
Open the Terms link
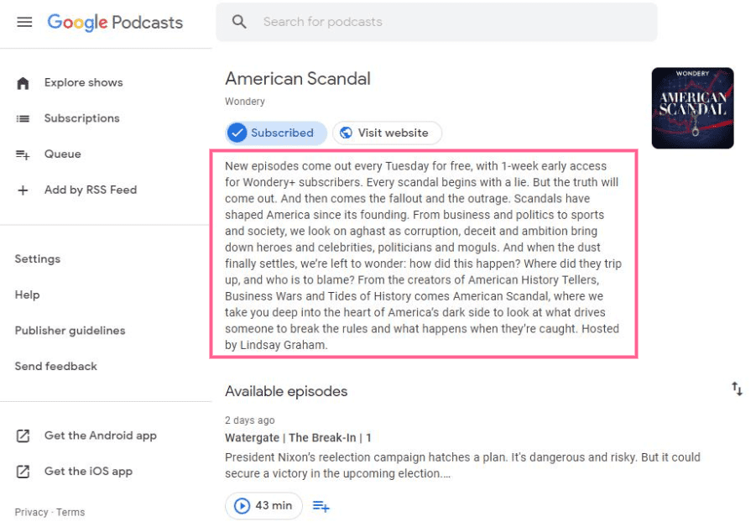click(70, 512)
